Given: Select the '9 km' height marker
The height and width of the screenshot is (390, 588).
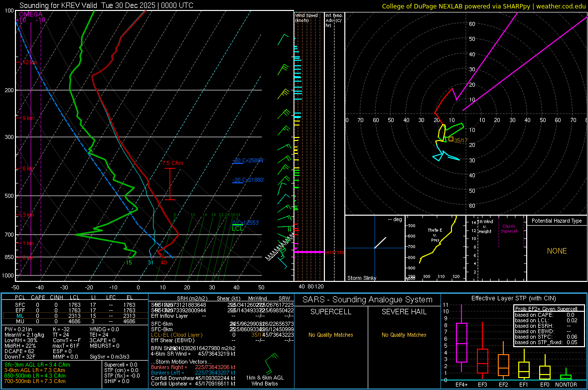Looking at the screenshot, I should click(x=28, y=118).
